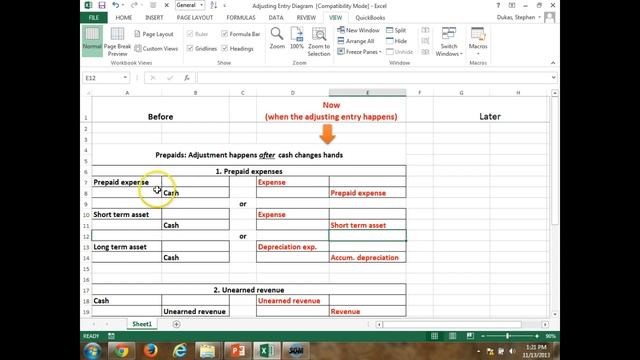Click the Unhide window option

pos(399,52)
